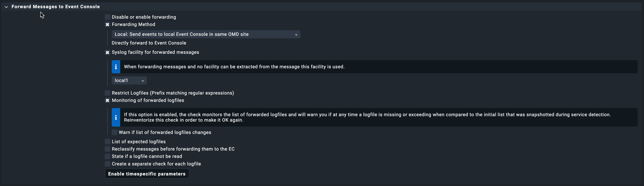Check 'List of expected logfiles'
Image resolution: width=644 pixels, height=186 pixels.
(107, 142)
